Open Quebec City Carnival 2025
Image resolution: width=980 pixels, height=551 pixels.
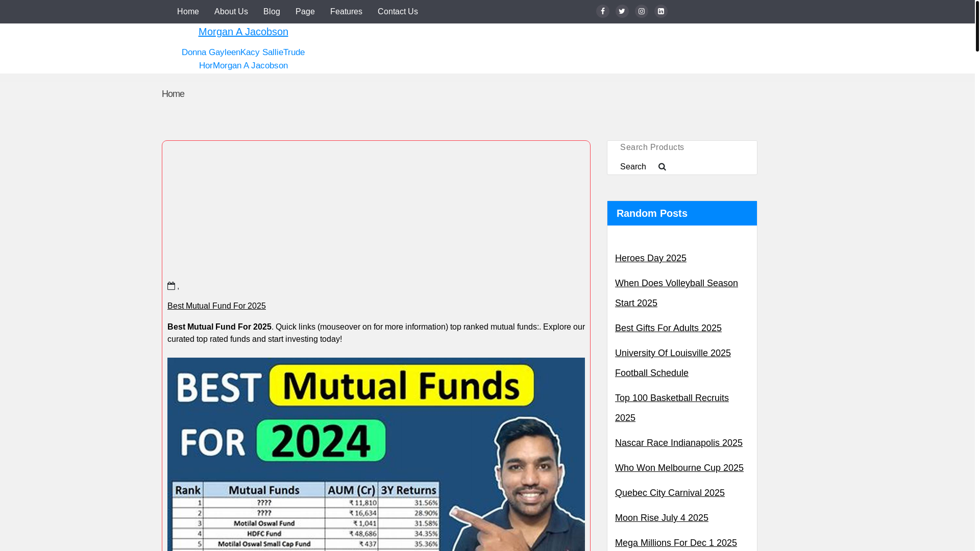click(x=670, y=493)
